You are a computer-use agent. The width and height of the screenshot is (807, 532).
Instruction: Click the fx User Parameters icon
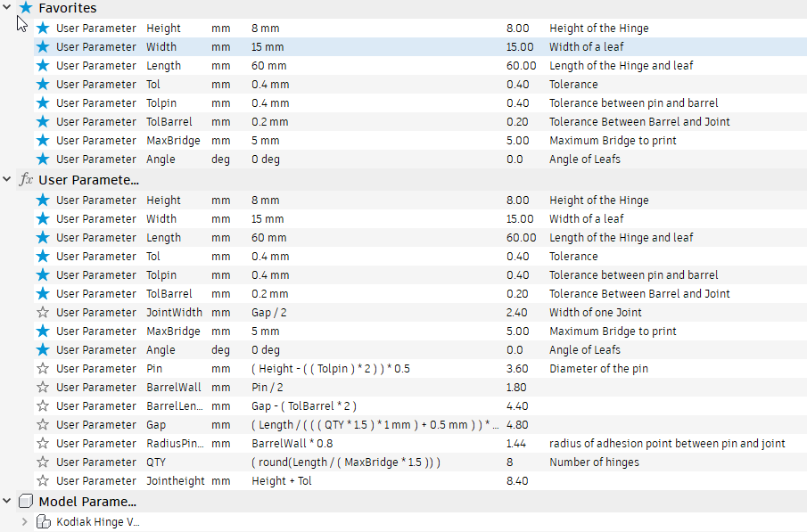click(26, 180)
